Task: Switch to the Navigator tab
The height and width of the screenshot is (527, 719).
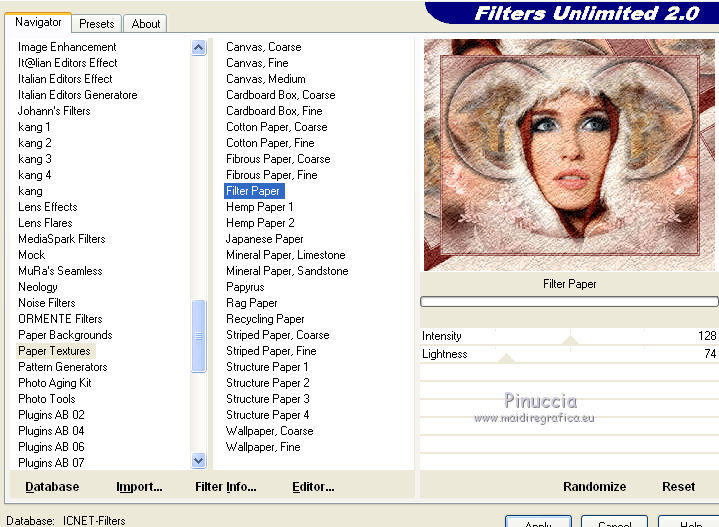Action: (38, 22)
